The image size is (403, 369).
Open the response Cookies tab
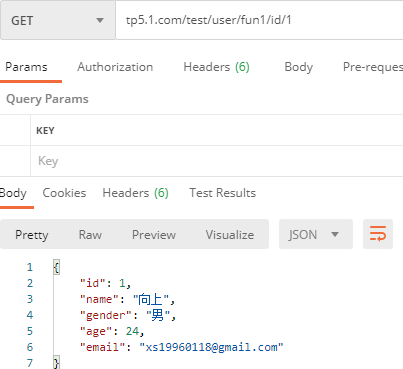coord(64,193)
